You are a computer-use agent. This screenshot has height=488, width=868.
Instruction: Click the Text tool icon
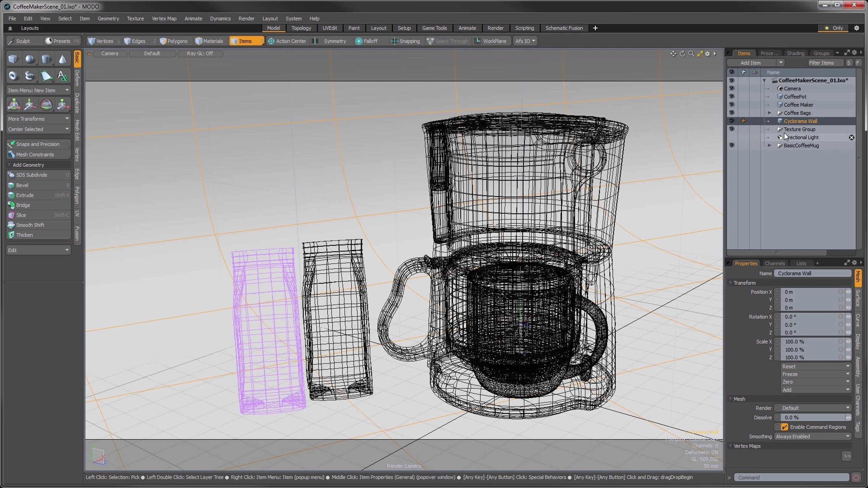[62, 76]
